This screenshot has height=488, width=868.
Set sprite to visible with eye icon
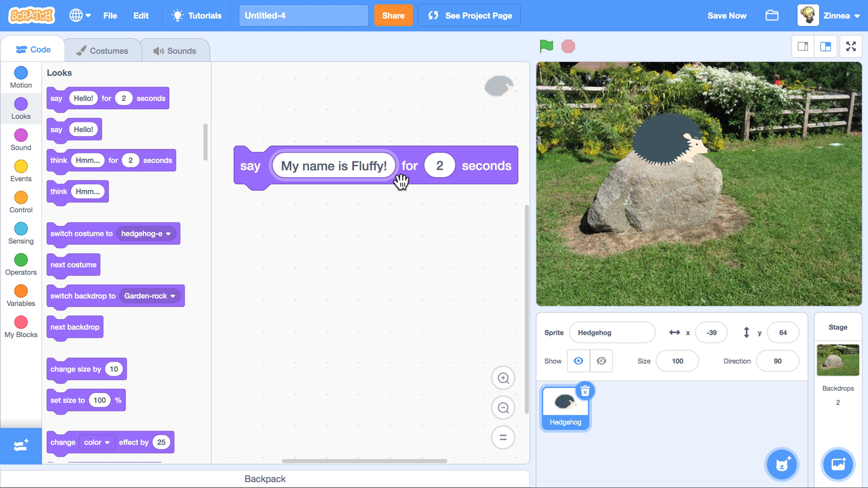[578, 361]
